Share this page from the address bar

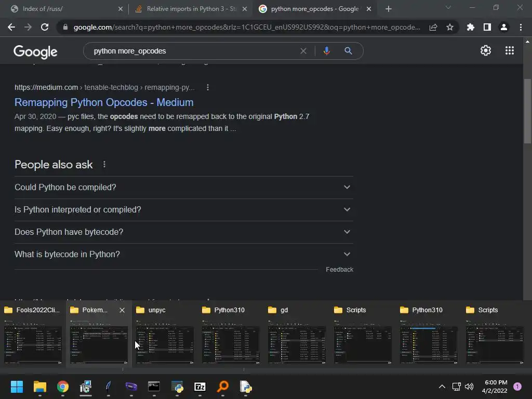pyautogui.click(x=433, y=27)
